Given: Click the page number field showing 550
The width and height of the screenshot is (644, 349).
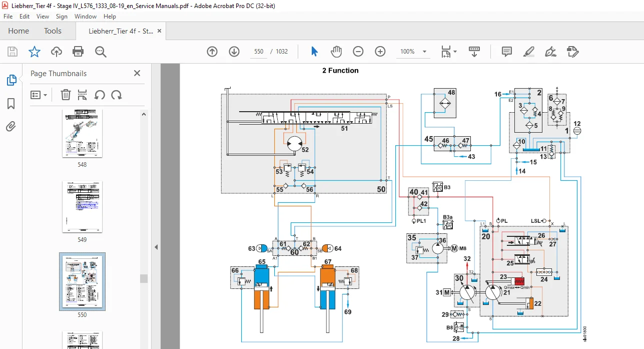Looking at the screenshot, I should (x=259, y=52).
